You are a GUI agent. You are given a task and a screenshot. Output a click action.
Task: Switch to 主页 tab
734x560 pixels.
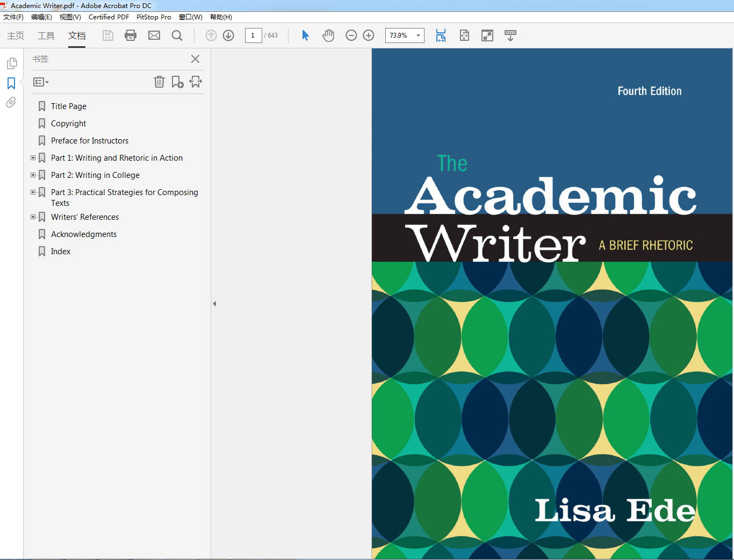(x=16, y=35)
